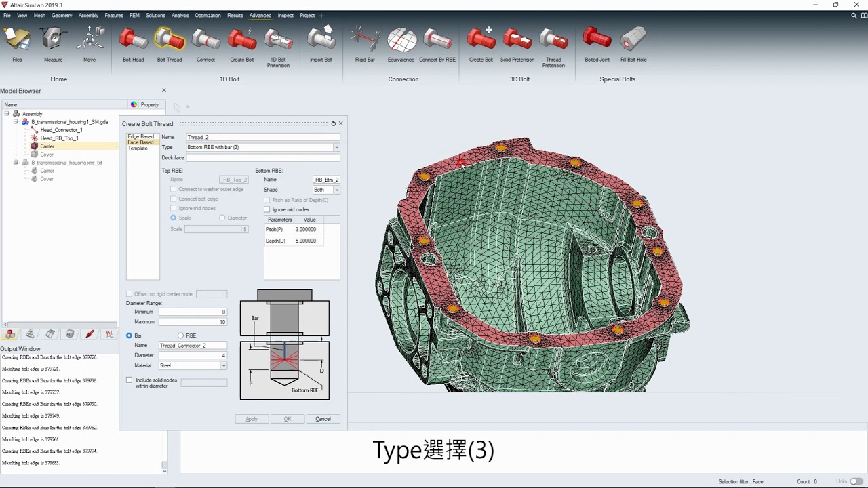Select the Carrier item under housing1_SM.gda
This screenshot has height=488, width=868.
(47, 146)
